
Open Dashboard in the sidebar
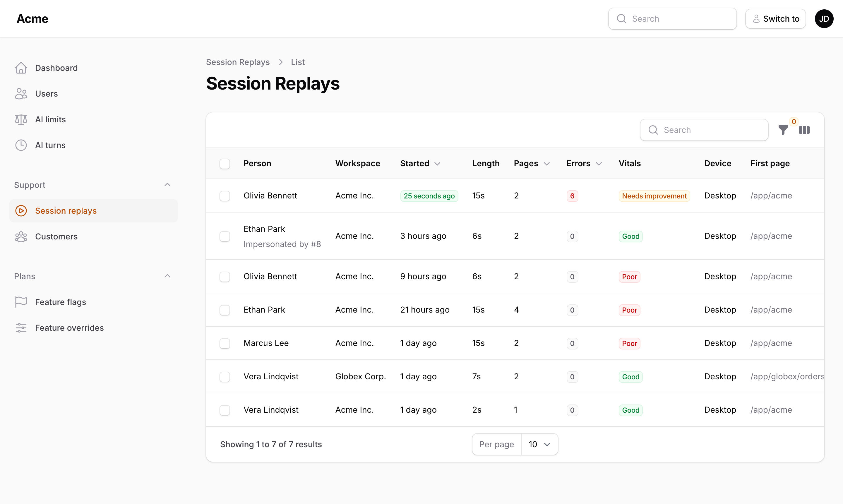(x=93, y=68)
